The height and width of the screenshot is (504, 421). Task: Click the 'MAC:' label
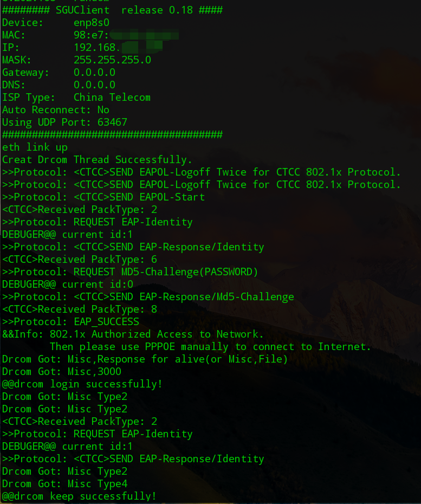point(14,35)
